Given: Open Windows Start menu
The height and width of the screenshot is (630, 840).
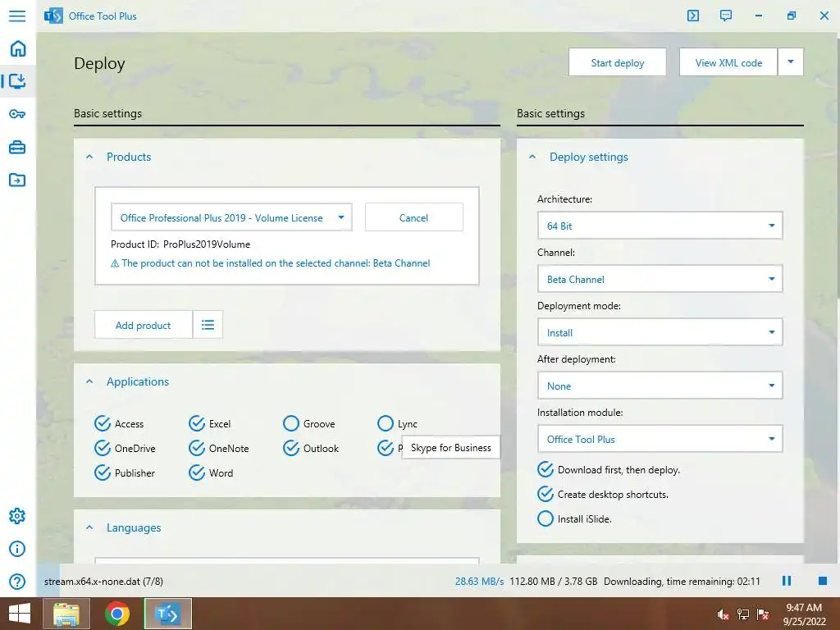Looking at the screenshot, I should click(x=20, y=614).
